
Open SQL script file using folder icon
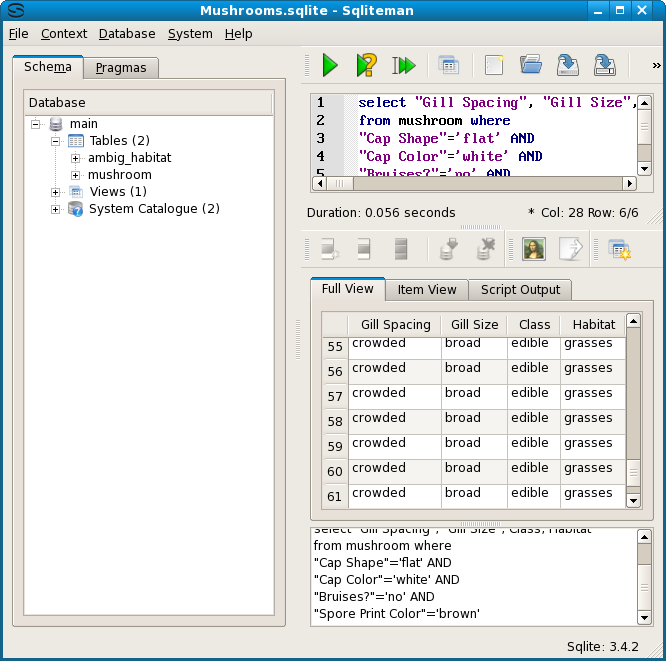pos(531,65)
